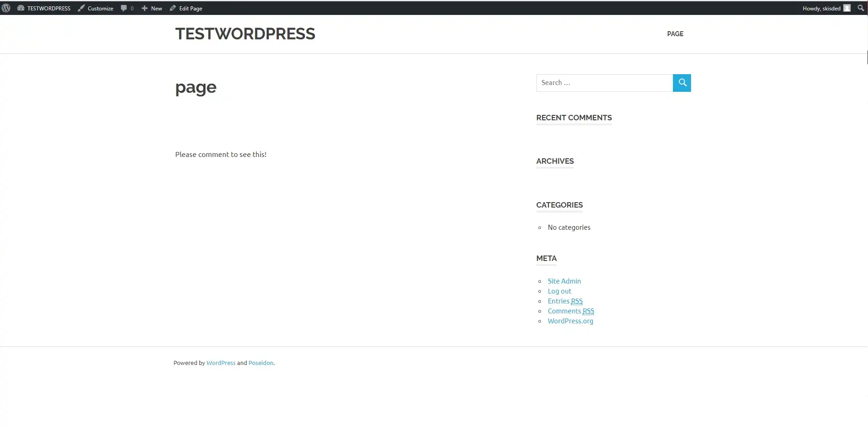This screenshot has width=868, height=426.
Task: Click the Log out link
Action: [559, 291]
